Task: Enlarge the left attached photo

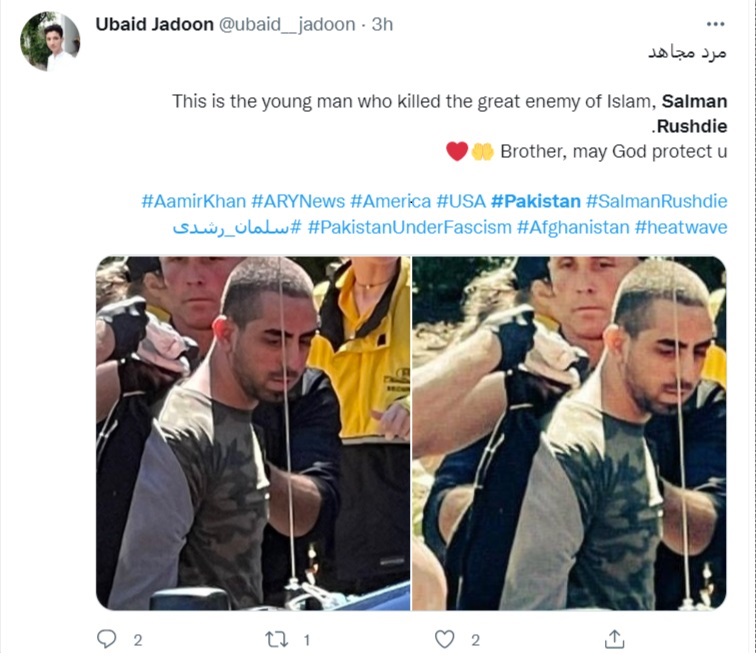Action: (x=253, y=433)
